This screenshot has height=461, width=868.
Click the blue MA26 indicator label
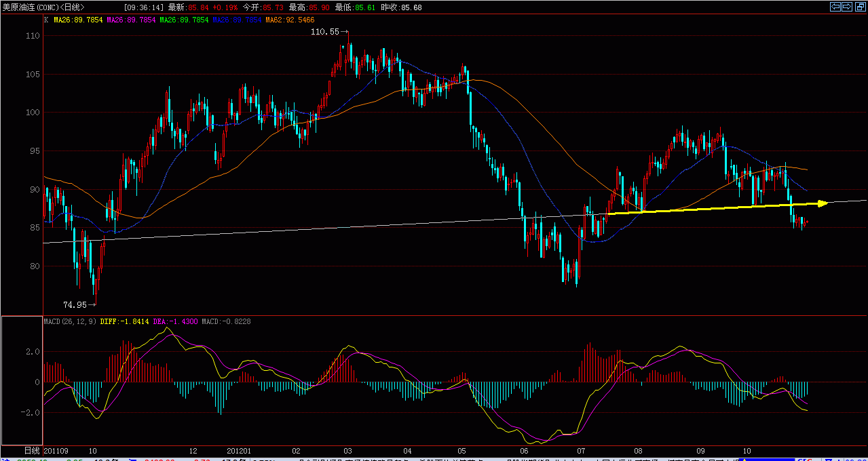coord(236,20)
